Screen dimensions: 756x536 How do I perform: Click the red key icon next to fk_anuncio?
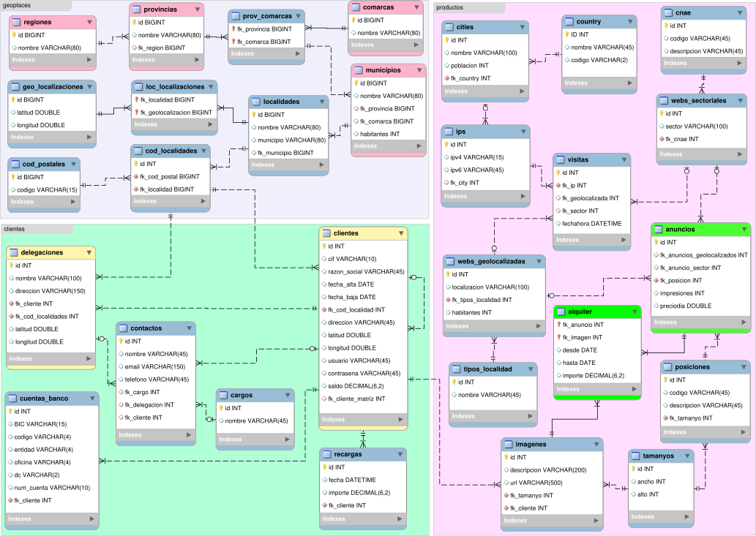click(559, 325)
